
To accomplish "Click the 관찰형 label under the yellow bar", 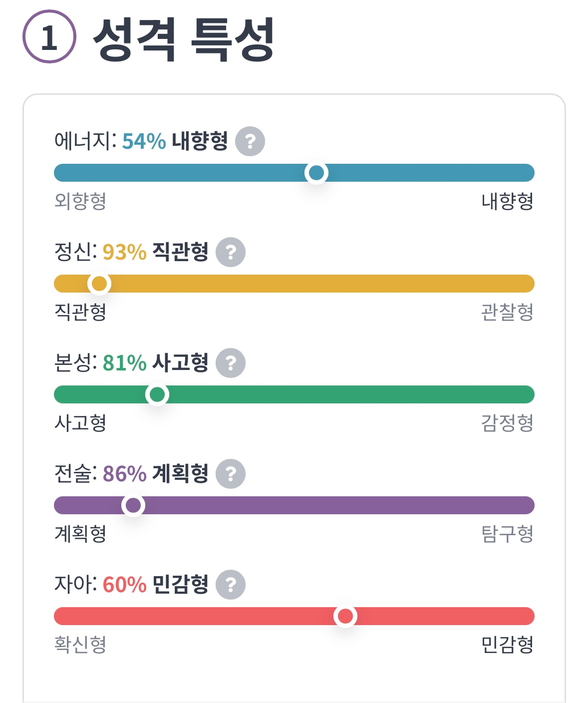I will pyautogui.click(x=507, y=312).
